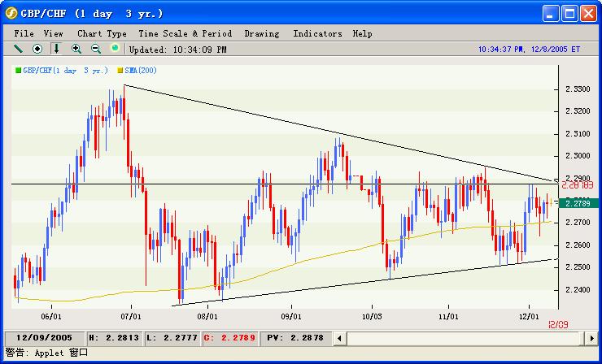Click the SMA(200) legend label
602x364 pixels.
coord(141,71)
